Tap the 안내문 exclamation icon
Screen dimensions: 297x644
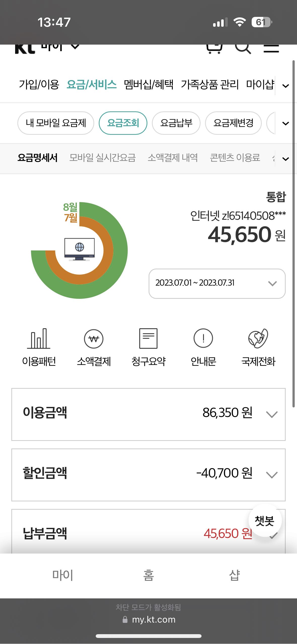coord(203,338)
